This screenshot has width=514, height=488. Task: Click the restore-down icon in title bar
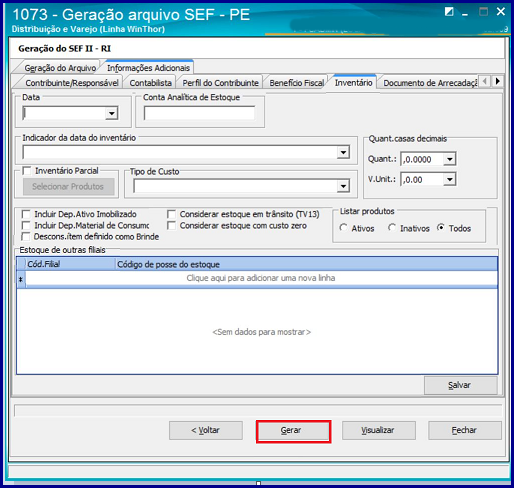click(x=449, y=12)
